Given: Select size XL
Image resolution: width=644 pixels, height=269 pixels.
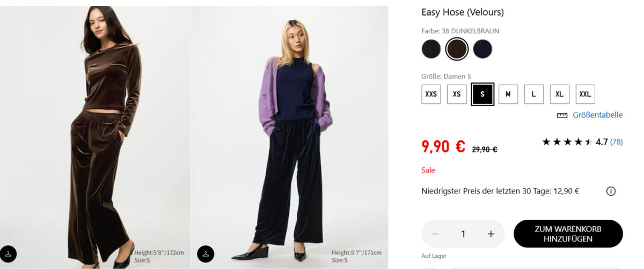Looking at the screenshot, I should (x=559, y=94).
